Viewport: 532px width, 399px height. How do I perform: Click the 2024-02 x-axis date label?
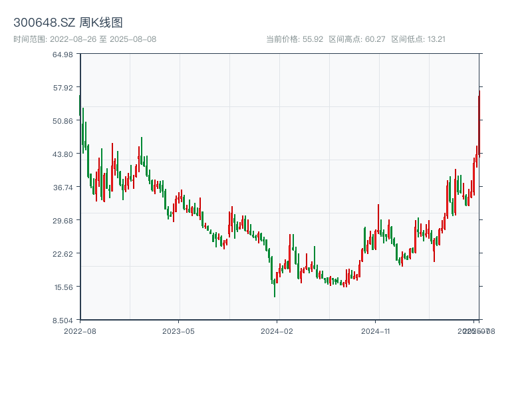click(x=277, y=331)
